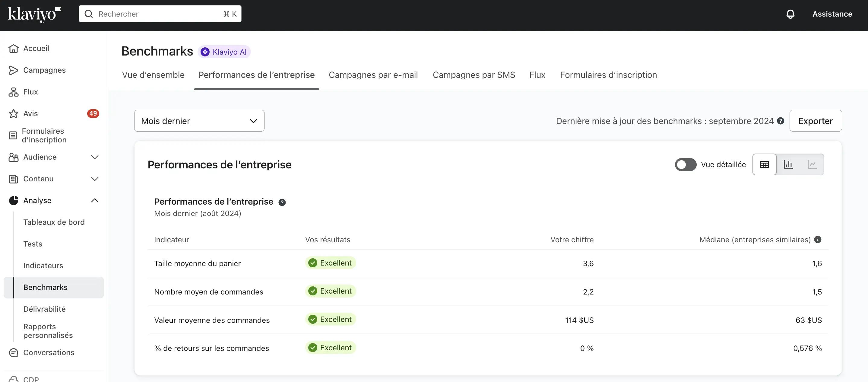Viewport: 868px width, 382px height.
Task: Click the Rechercher search field
Action: coord(160,14)
